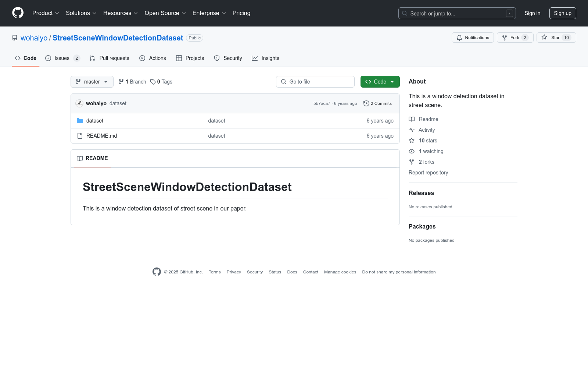Expand the Product menu
This screenshot has height=368, width=588.
(46, 13)
